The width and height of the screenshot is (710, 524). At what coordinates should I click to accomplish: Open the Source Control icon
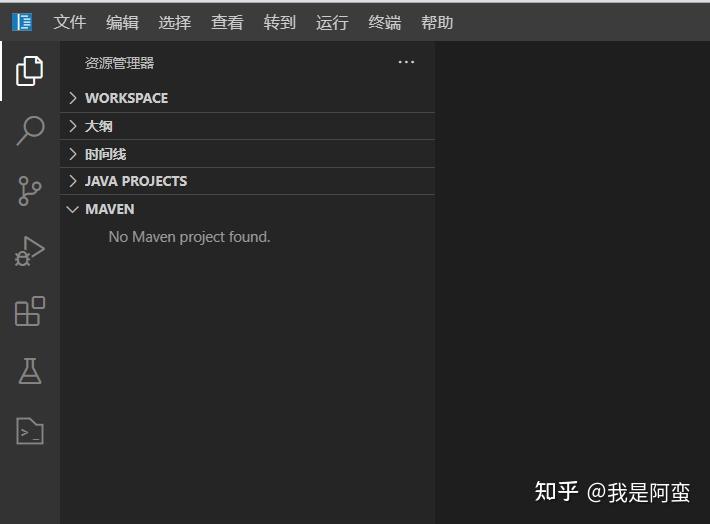(30, 191)
